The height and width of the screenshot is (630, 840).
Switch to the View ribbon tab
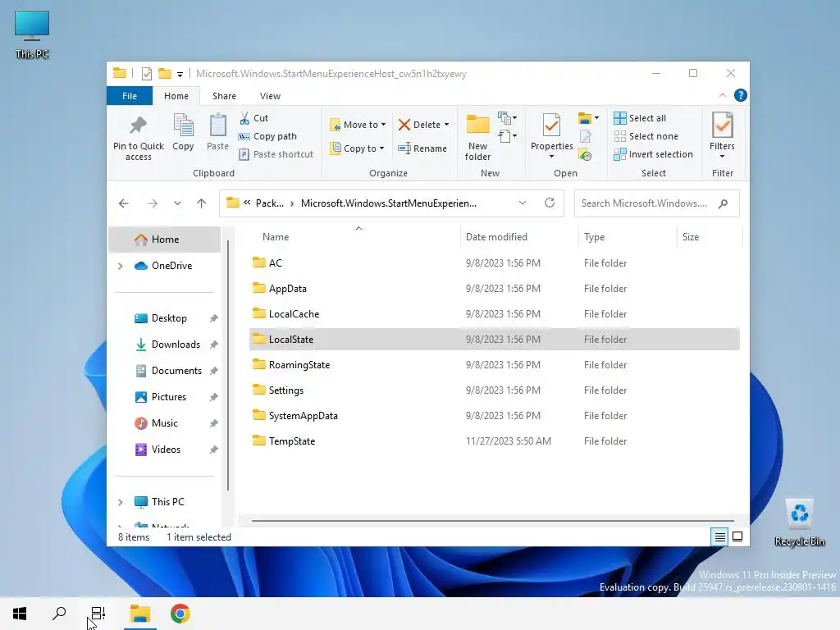270,96
